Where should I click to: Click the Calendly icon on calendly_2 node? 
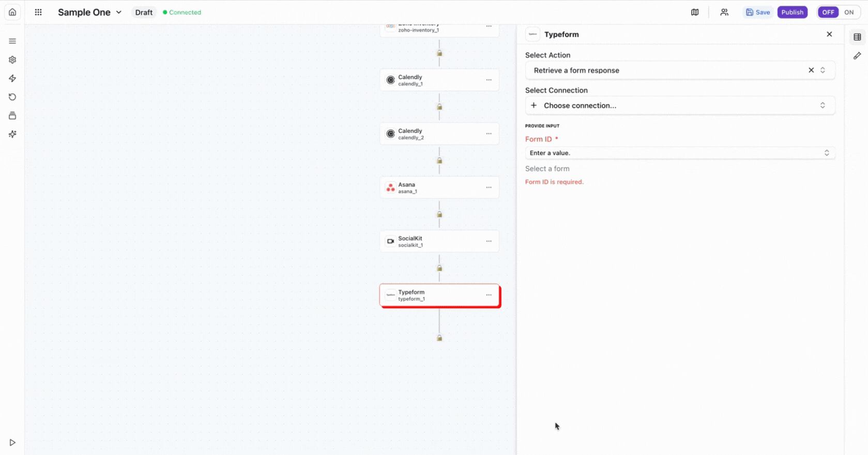pos(391,134)
